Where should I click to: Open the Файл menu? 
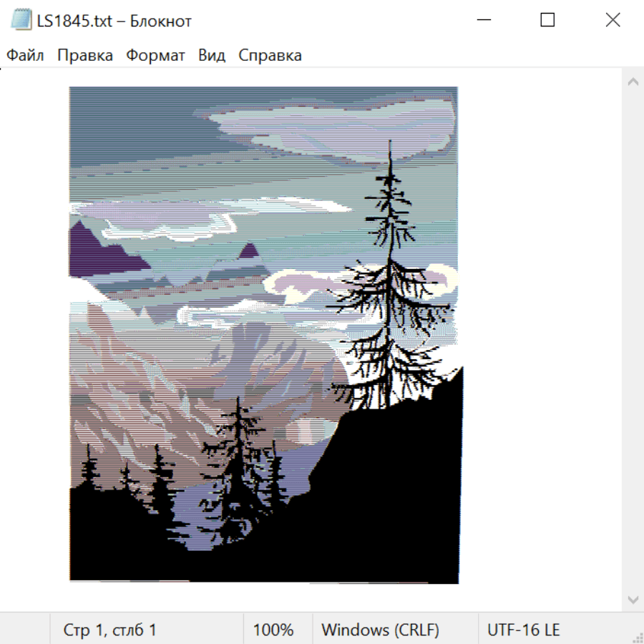click(x=25, y=55)
